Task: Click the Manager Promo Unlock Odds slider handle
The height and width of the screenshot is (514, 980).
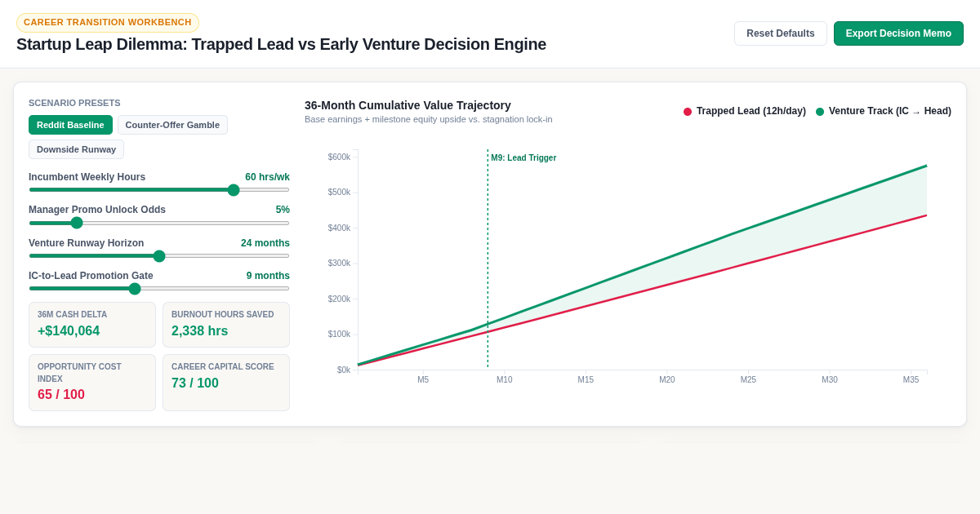Action: (77, 223)
